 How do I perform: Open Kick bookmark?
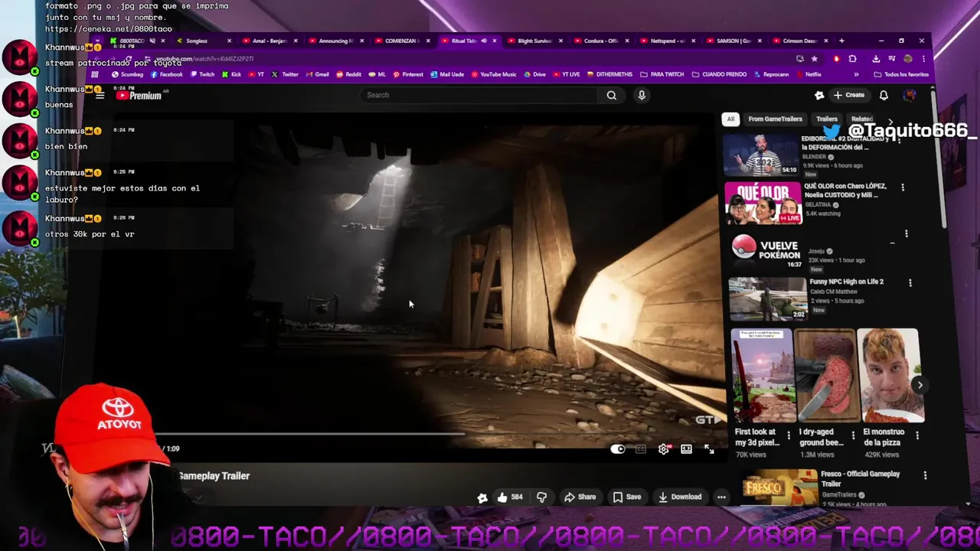tap(231, 74)
